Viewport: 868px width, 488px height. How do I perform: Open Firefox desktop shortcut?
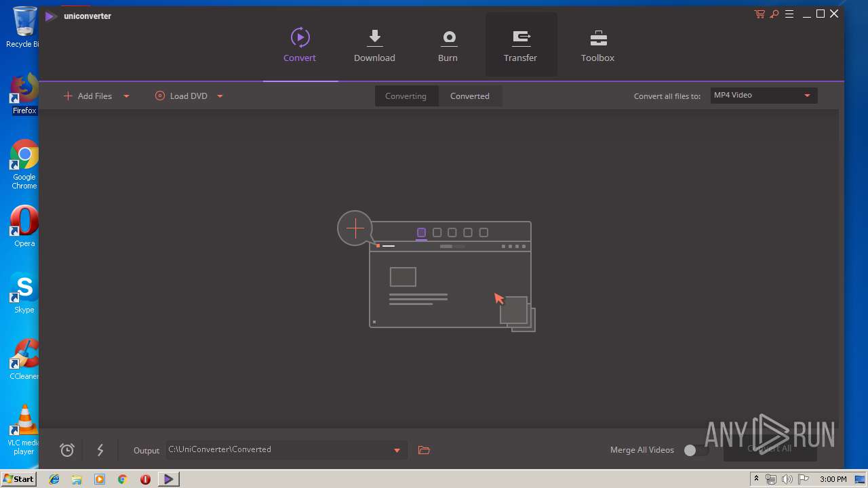tap(24, 94)
